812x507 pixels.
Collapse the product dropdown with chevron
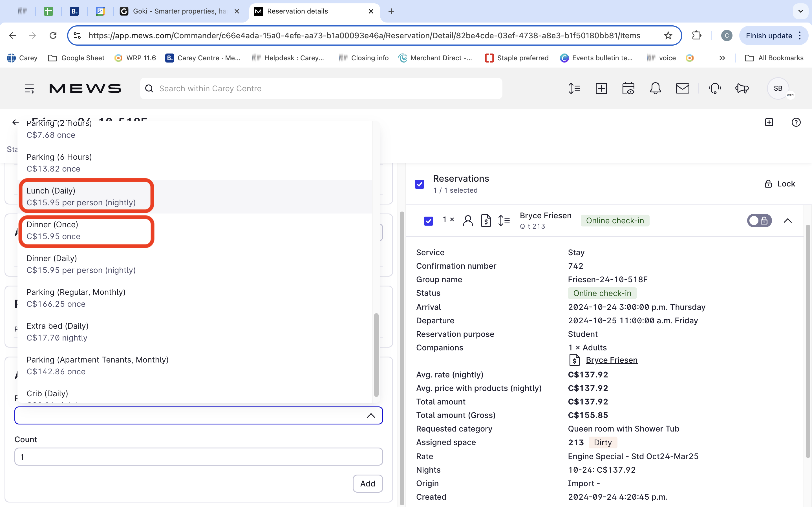[370, 415]
